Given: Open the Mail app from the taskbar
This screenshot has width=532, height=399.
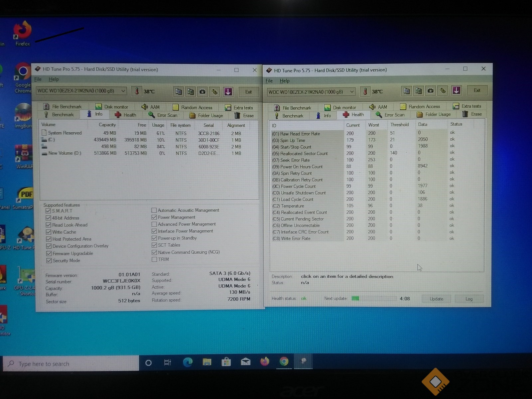Looking at the screenshot, I should pos(245,362).
